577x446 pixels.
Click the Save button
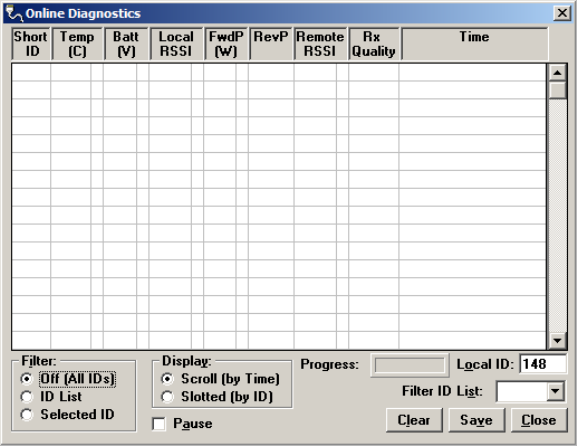point(476,420)
